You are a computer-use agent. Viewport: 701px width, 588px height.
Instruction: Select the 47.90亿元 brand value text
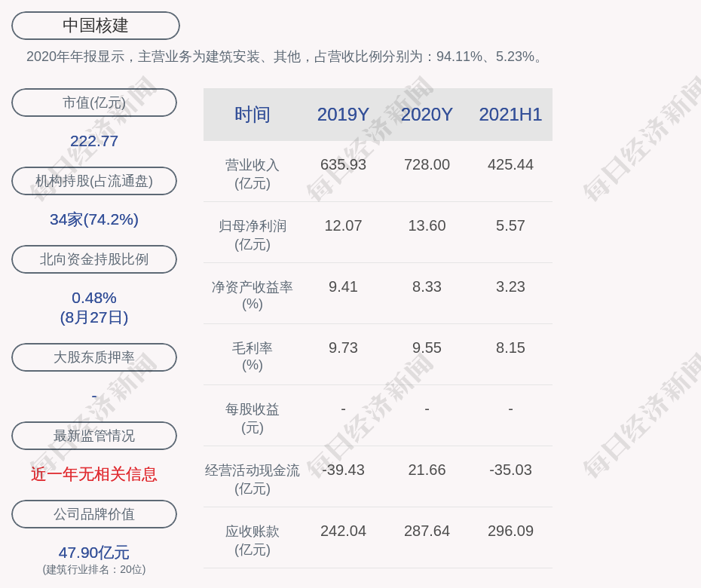tap(94, 553)
